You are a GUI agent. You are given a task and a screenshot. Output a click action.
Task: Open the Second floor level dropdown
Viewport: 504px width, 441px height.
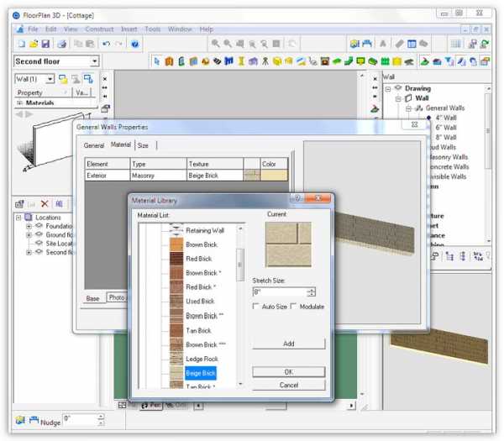[94, 61]
